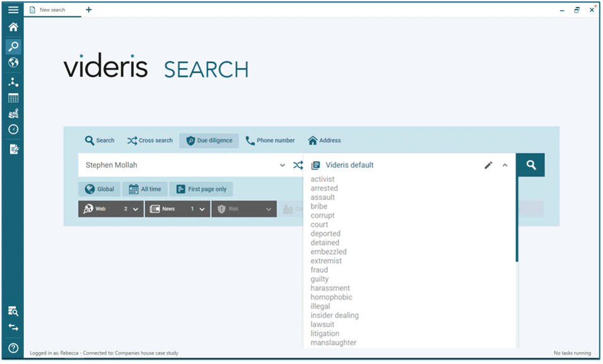This screenshot has width=603, height=364.
Task: Click the keyword 'bribe'
Action: pyautogui.click(x=319, y=206)
